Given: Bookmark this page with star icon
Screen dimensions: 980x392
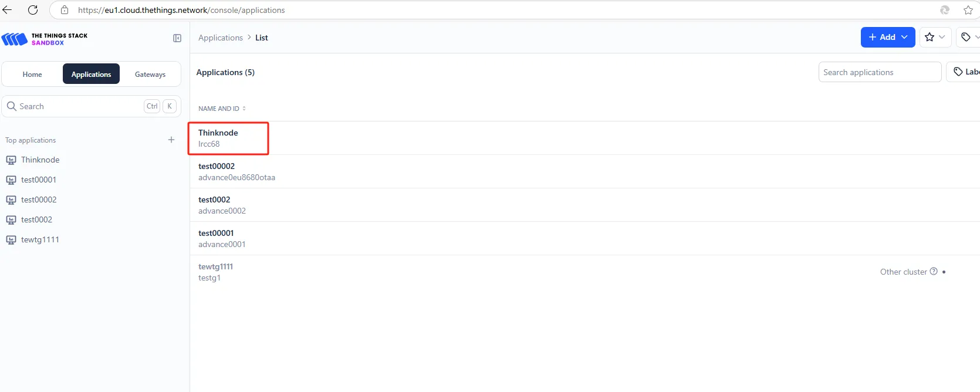Looking at the screenshot, I should tap(968, 10).
